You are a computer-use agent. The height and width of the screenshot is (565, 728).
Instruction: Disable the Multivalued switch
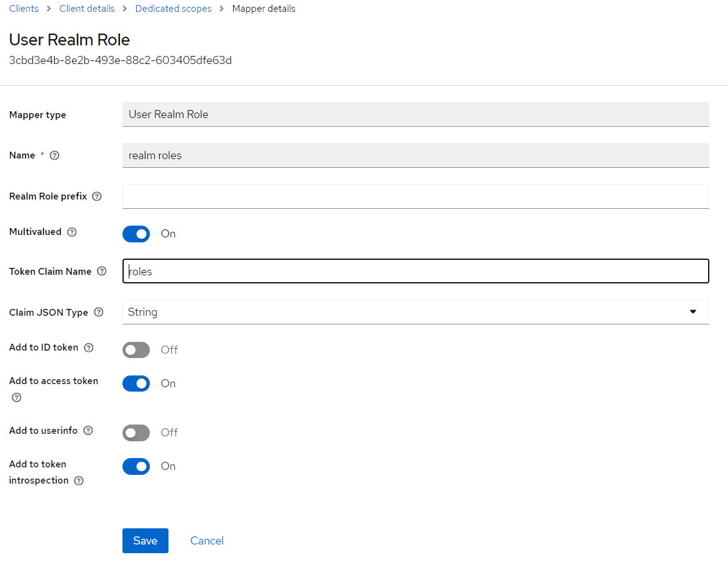pos(136,234)
